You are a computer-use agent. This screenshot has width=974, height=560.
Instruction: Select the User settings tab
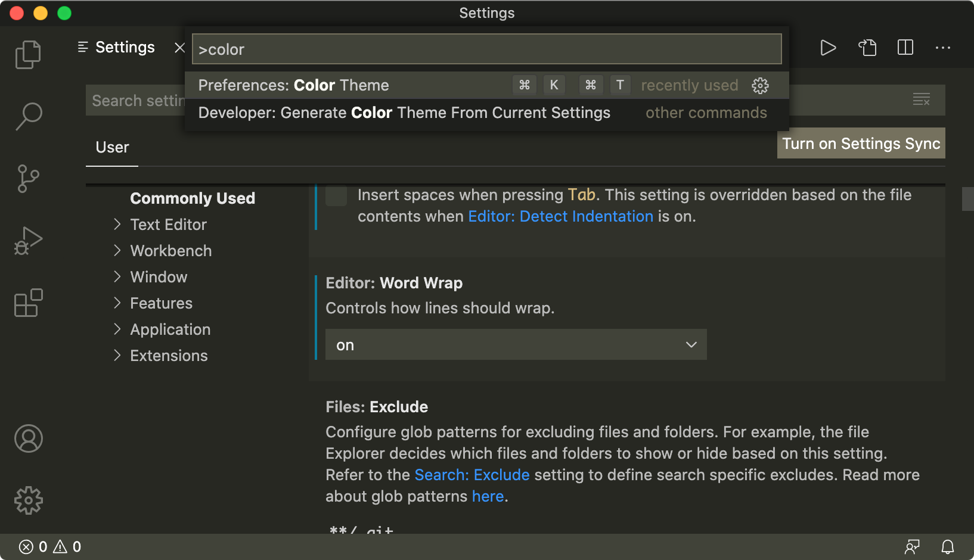[x=112, y=147]
